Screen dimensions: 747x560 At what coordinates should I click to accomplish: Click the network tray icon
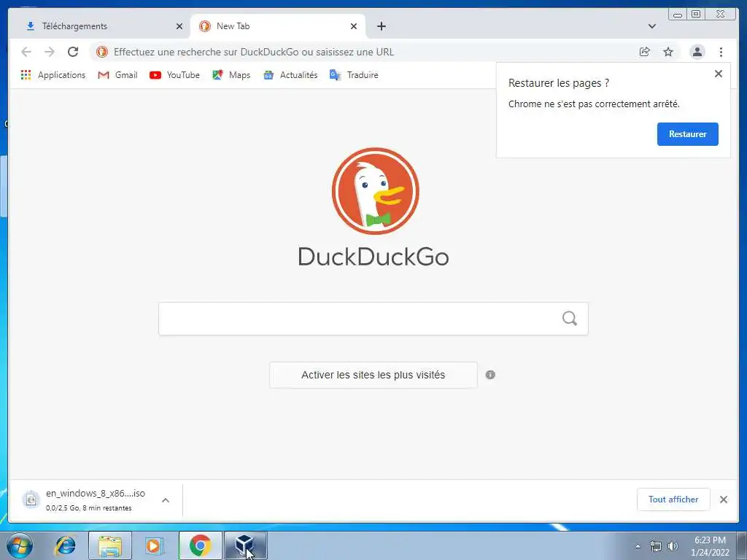[656, 546]
